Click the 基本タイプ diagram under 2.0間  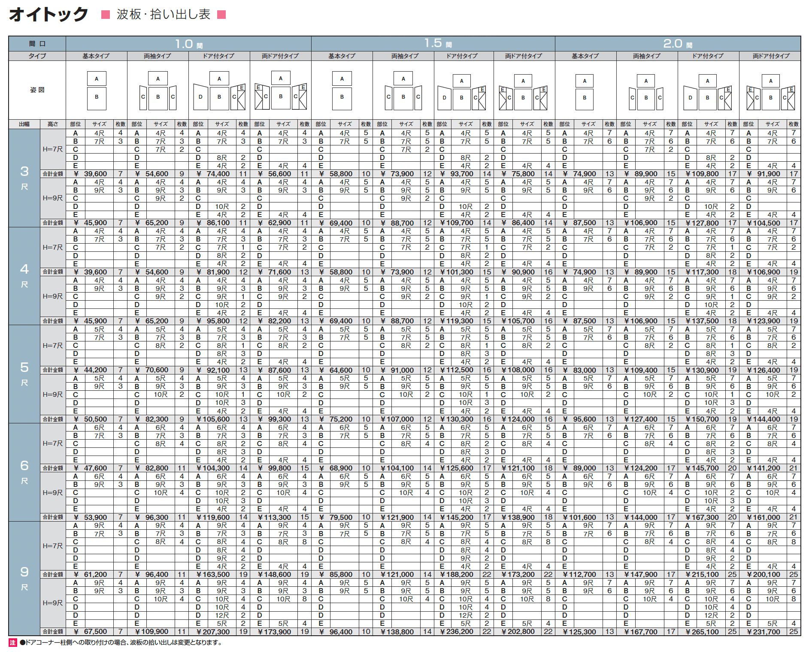coord(584,91)
